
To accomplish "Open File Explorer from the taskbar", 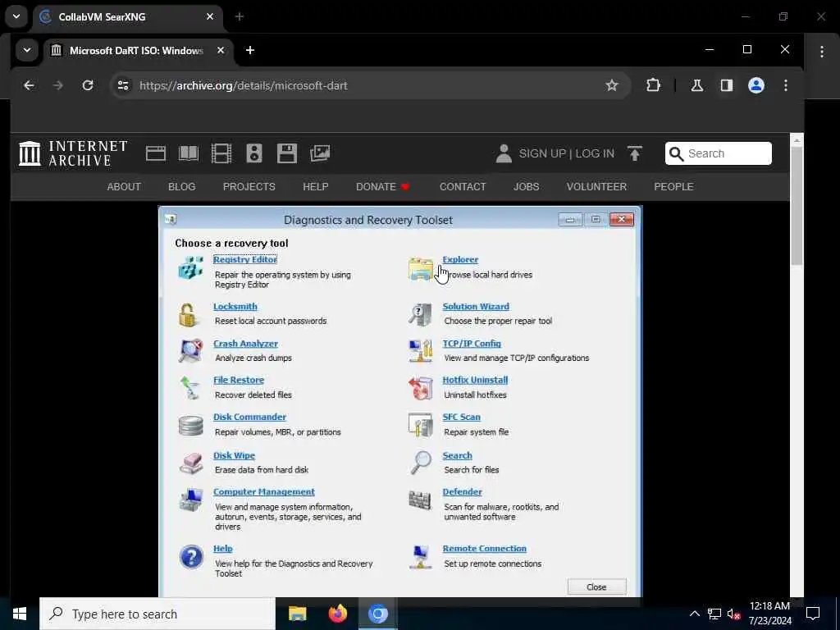I will point(297,614).
